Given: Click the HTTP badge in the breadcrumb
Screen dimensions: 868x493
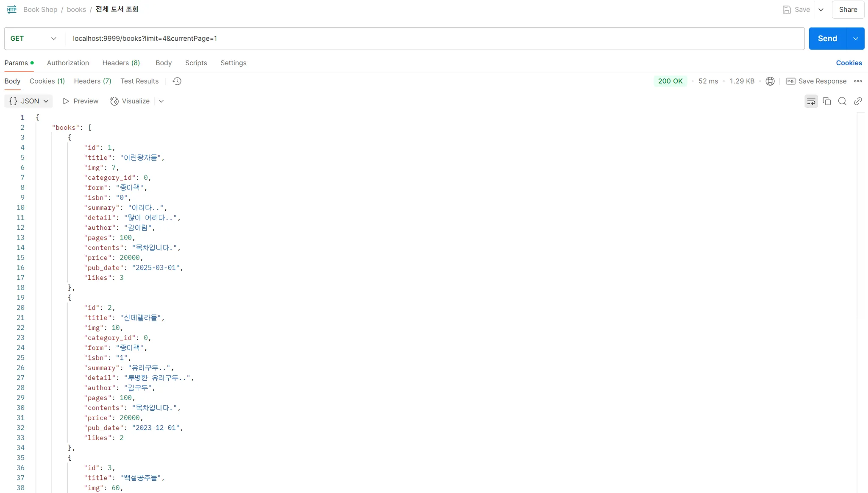Looking at the screenshot, I should click(11, 9).
